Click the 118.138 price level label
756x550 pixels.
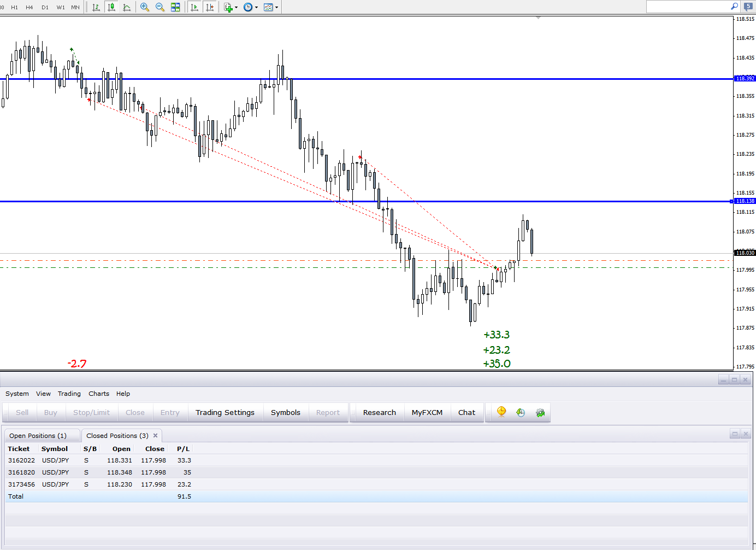(x=745, y=201)
